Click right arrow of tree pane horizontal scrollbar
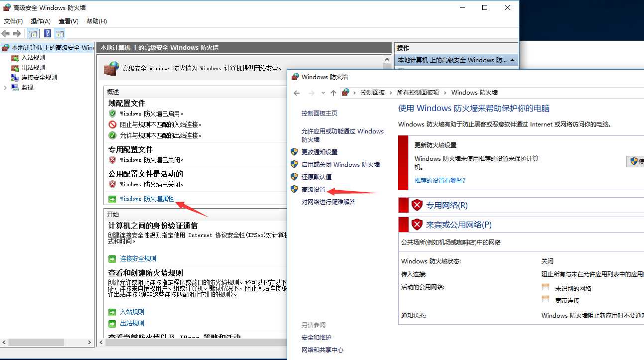 click(90, 343)
